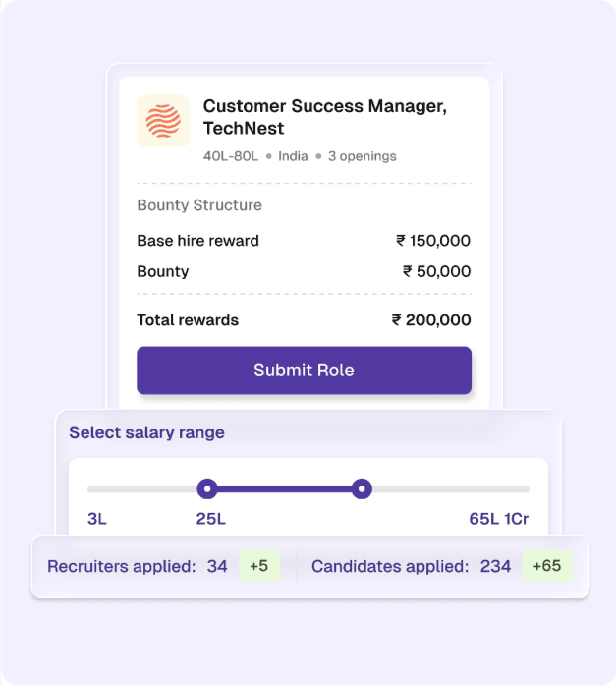The image size is (616, 686).
Task: Click the Bounty amount ₹ 50,000
Action: click(436, 271)
